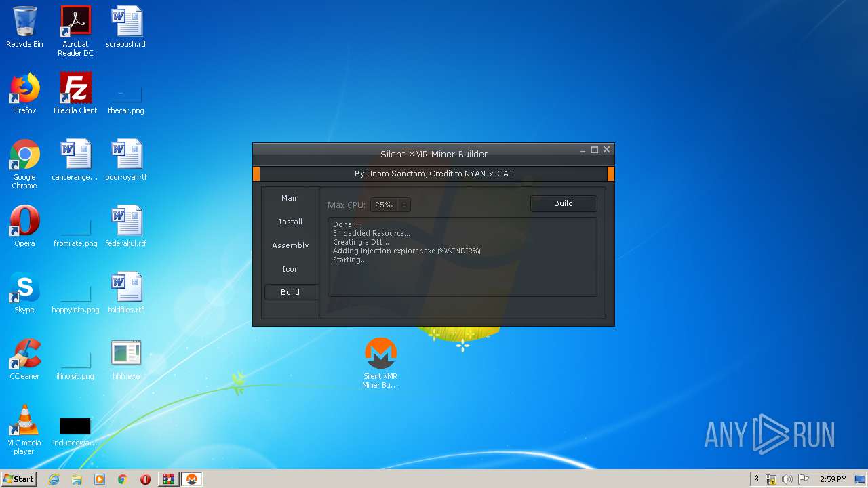Select the hhh.exe file icon
The width and height of the screenshot is (868, 488).
click(126, 359)
